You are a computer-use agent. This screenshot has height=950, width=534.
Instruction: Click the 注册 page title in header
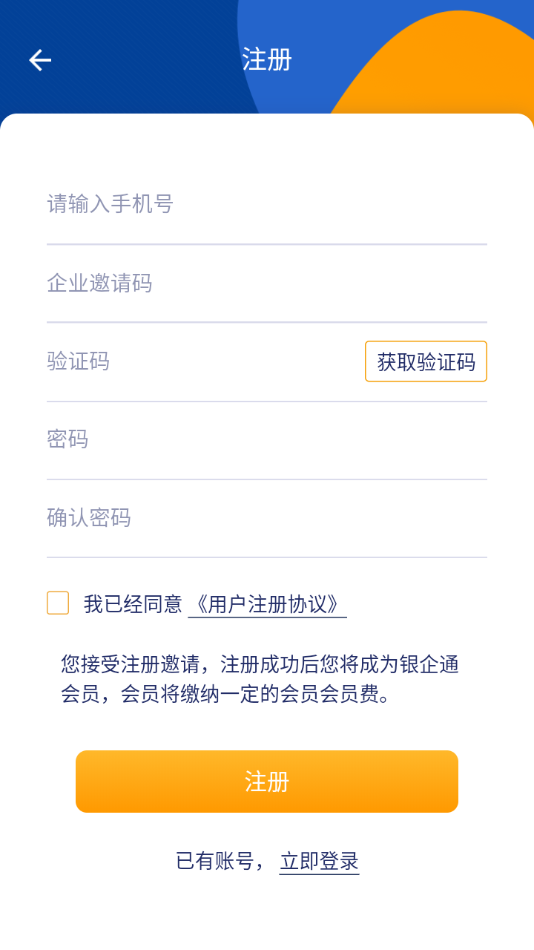click(x=267, y=59)
